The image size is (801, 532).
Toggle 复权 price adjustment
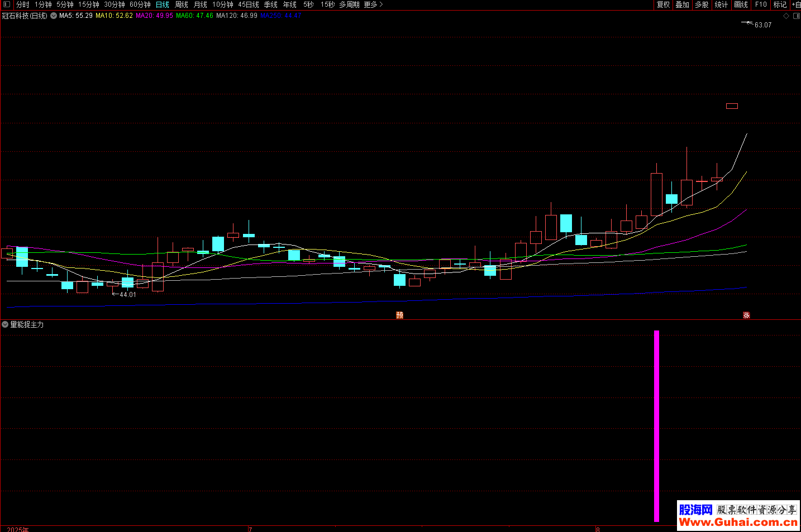[663, 4]
